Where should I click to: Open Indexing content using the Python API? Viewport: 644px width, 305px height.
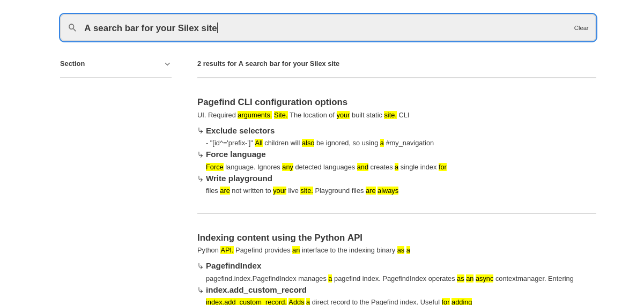pyautogui.click(x=280, y=237)
